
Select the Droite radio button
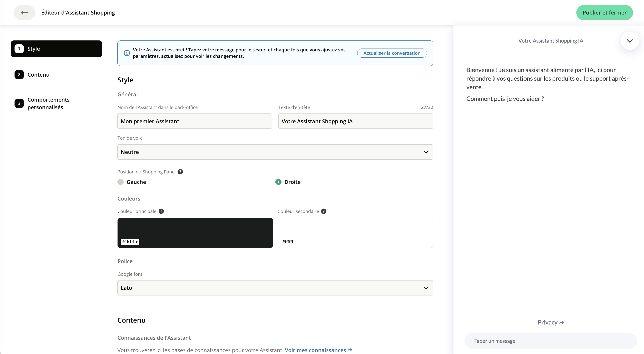[278, 182]
